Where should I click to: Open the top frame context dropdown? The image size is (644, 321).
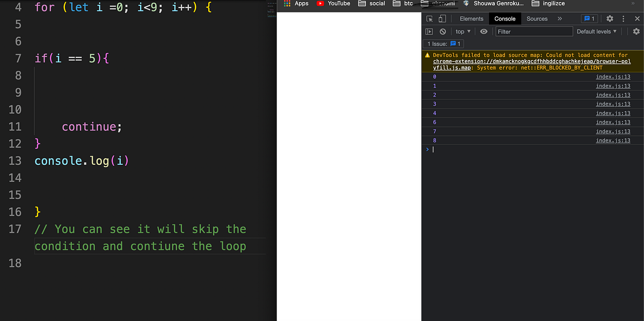click(x=462, y=31)
